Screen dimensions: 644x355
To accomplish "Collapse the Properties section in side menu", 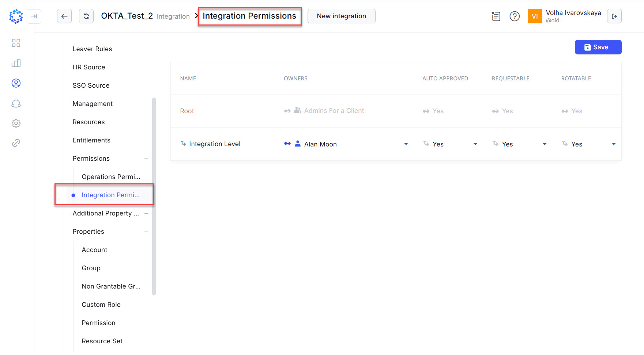I will (146, 232).
